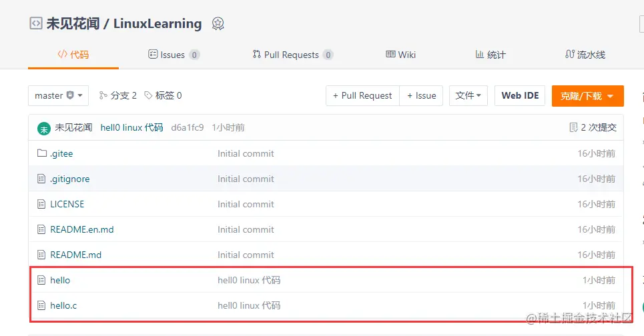Open Initial commit message in .gitignore row
The width and height of the screenshot is (644, 336).
[246, 179]
